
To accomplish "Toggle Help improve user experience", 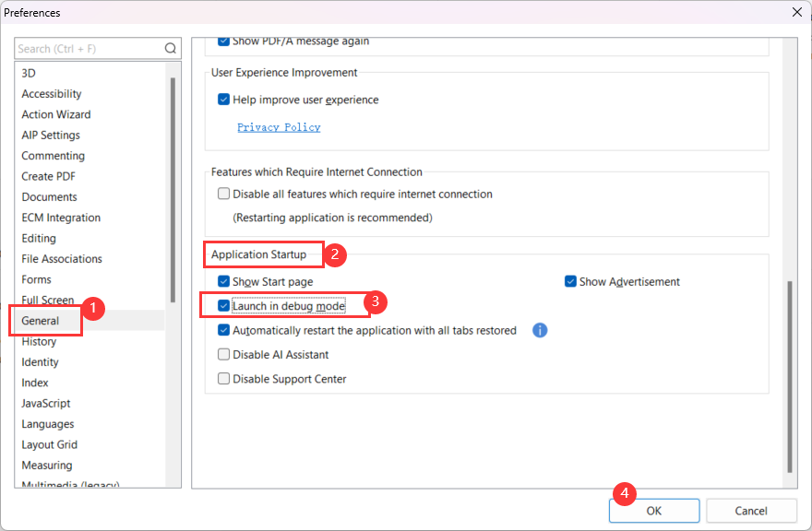I will (222, 100).
